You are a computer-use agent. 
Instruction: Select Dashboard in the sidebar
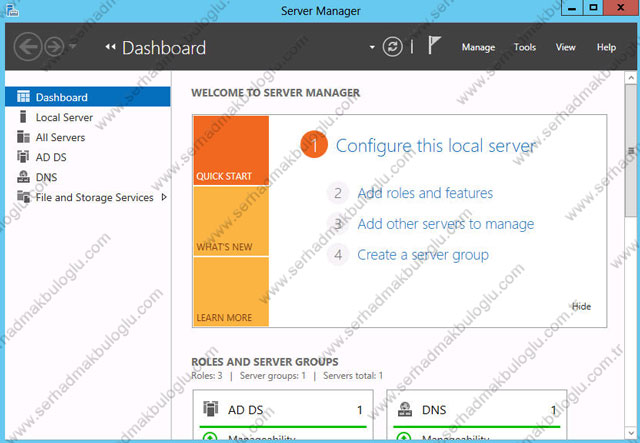[x=88, y=97]
